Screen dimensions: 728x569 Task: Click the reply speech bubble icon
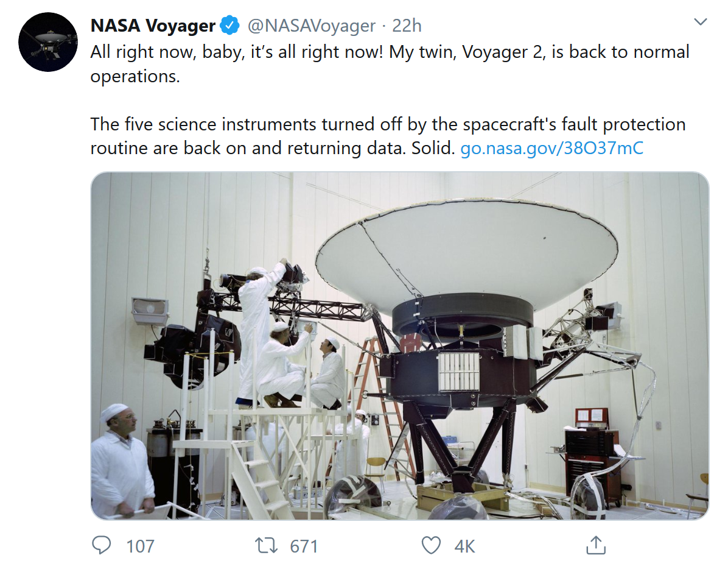[101, 546]
